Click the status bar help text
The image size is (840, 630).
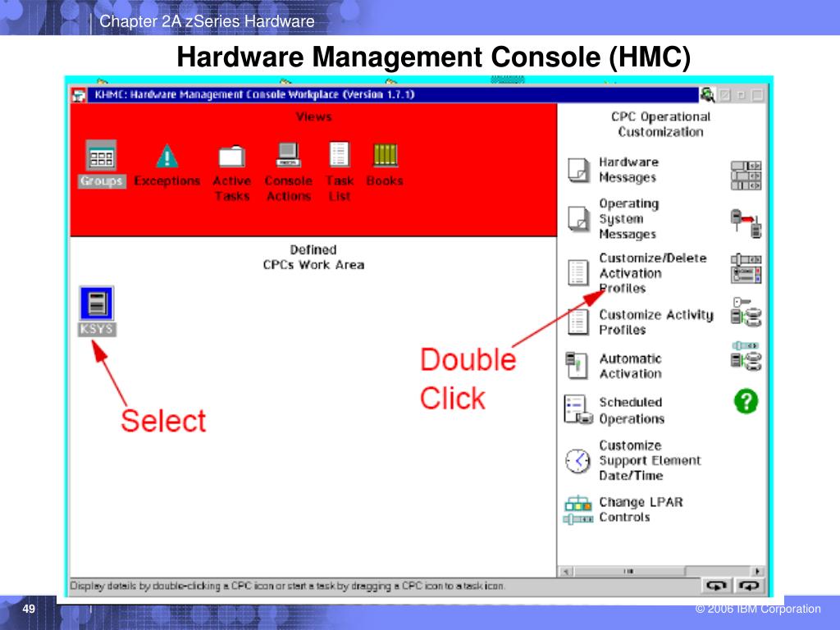tap(287, 586)
